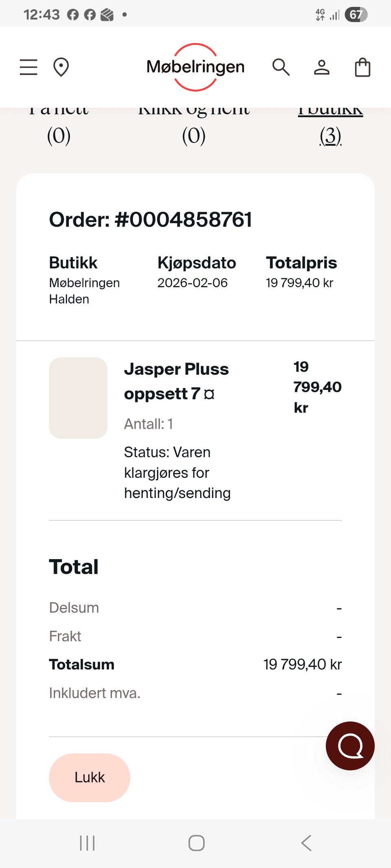This screenshot has height=868, width=391.
Task: Tap the Order #0004858761 heading
Action: (x=150, y=220)
